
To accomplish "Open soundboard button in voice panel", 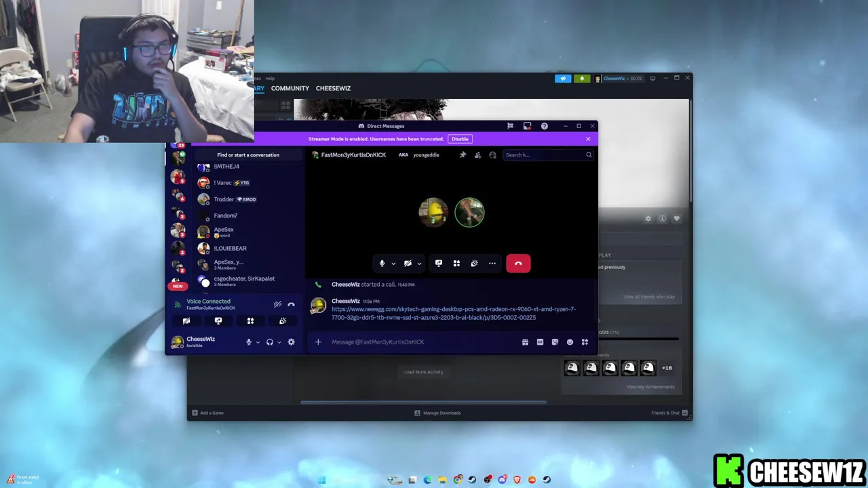I will (283, 321).
